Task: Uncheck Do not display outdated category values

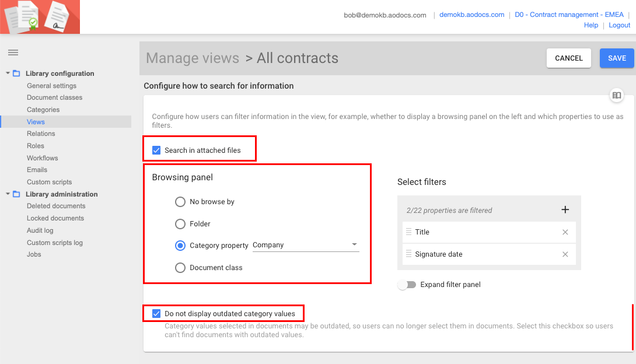Action: [x=156, y=314]
